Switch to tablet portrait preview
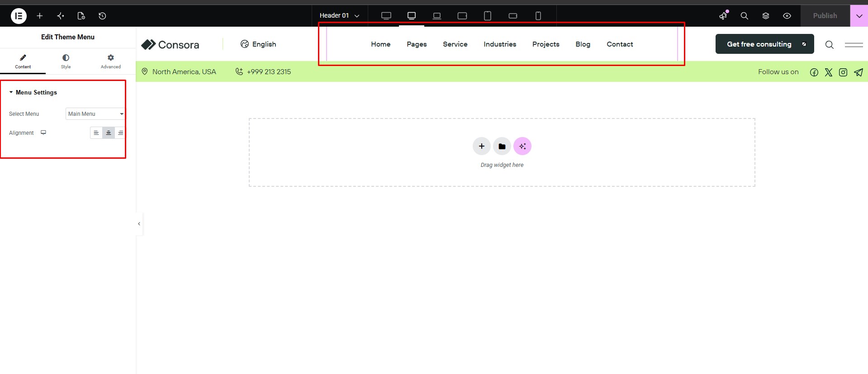 pyautogui.click(x=488, y=16)
